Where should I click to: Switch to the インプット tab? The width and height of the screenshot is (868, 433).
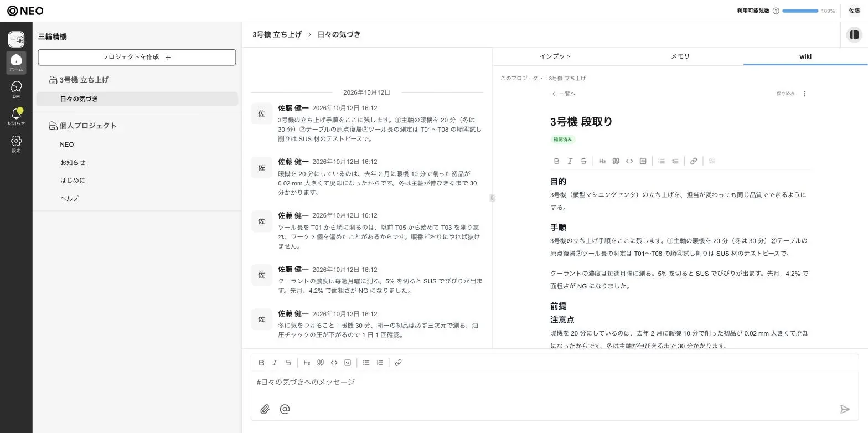click(x=555, y=56)
